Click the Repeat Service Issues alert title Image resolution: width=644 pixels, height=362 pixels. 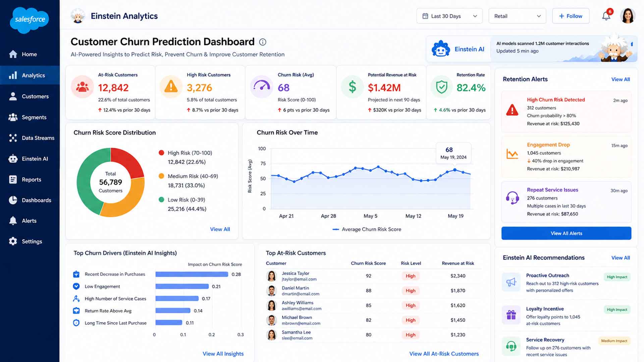point(552,190)
